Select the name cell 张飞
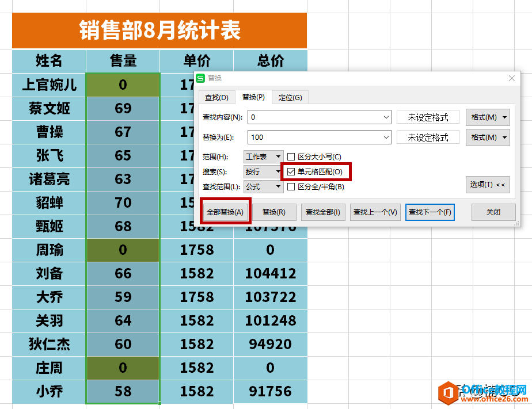This screenshot has width=532, height=409. click(x=49, y=155)
